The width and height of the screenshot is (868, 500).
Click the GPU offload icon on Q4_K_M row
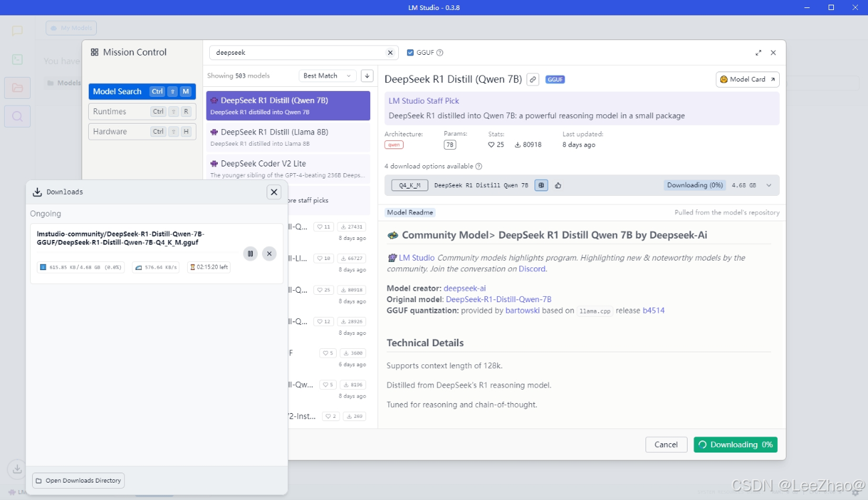[x=541, y=185]
